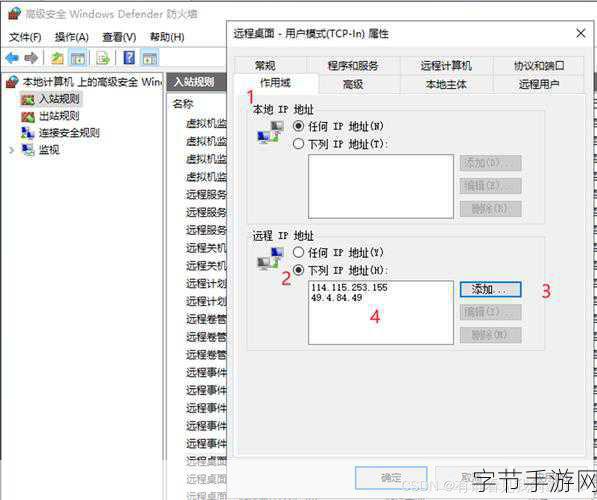Screen dimensions: 597x500
Task: Expand the 监视 tree node
Action: pyautogui.click(x=11, y=150)
